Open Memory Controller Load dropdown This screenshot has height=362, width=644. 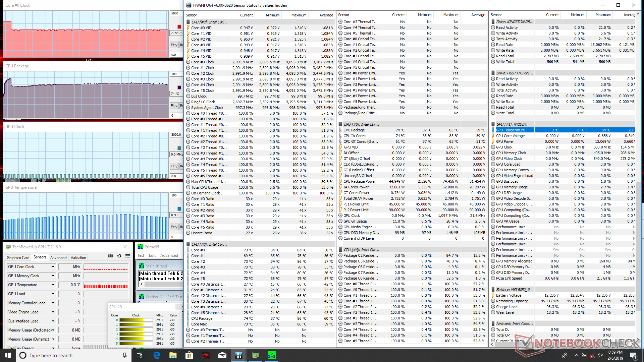(53, 303)
